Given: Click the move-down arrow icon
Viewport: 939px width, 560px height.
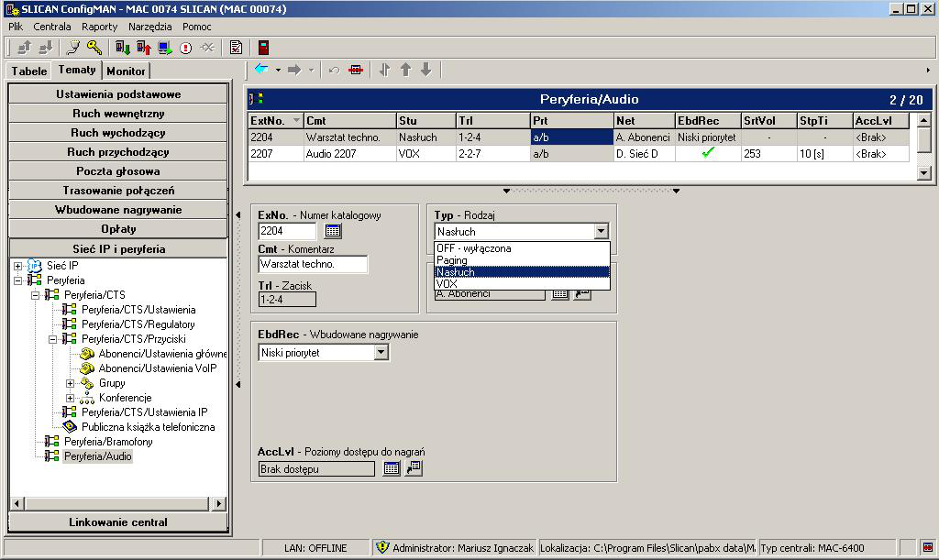Looking at the screenshot, I should [x=425, y=70].
